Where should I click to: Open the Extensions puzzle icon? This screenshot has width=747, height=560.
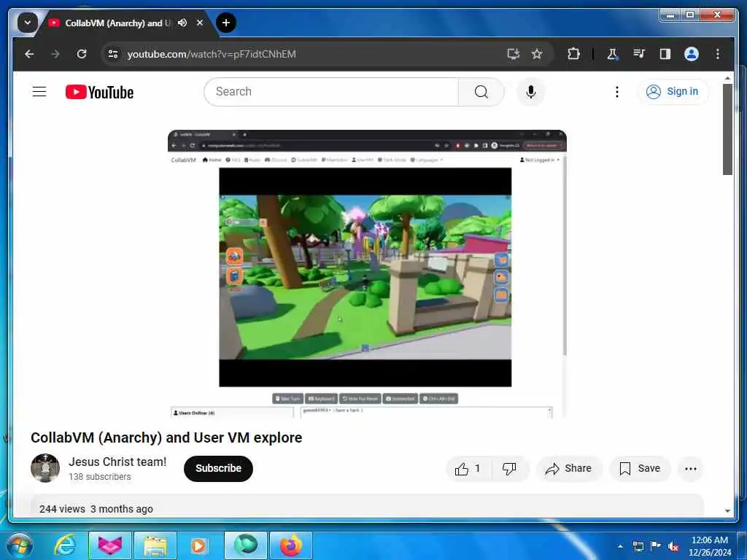573,54
